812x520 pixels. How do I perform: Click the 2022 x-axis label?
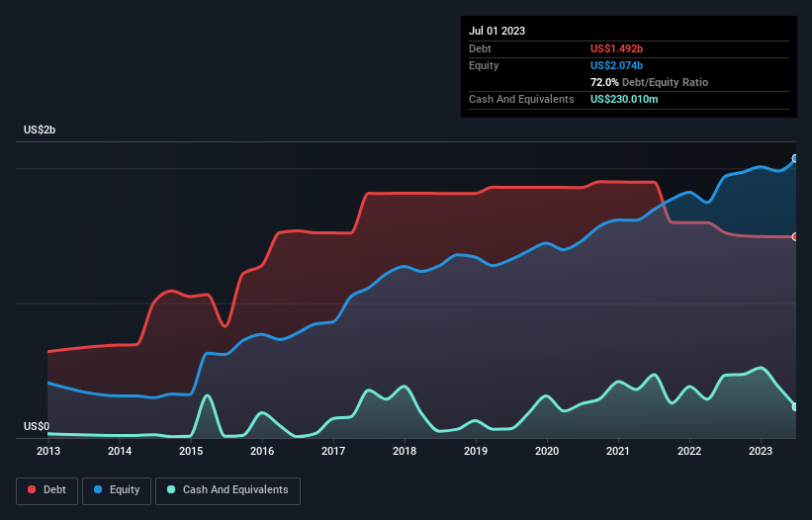(x=689, y=451)
